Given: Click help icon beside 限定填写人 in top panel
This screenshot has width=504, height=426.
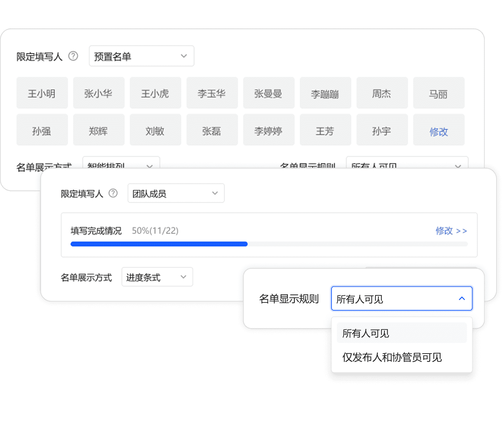Looking at the screenshot, I should coord(73,56).
